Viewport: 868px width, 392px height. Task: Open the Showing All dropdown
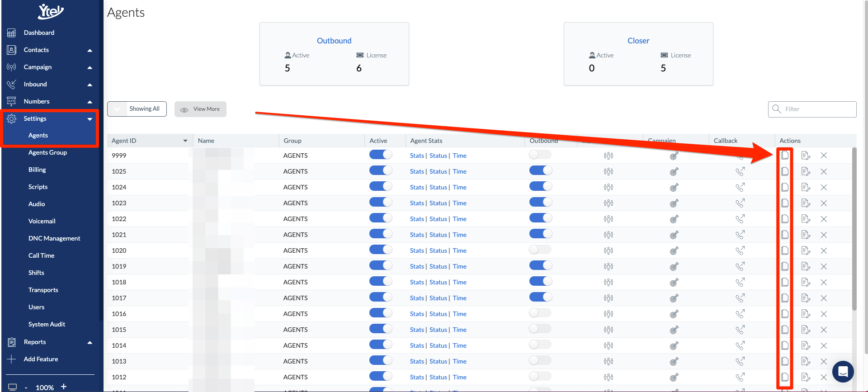coord(137,109)
